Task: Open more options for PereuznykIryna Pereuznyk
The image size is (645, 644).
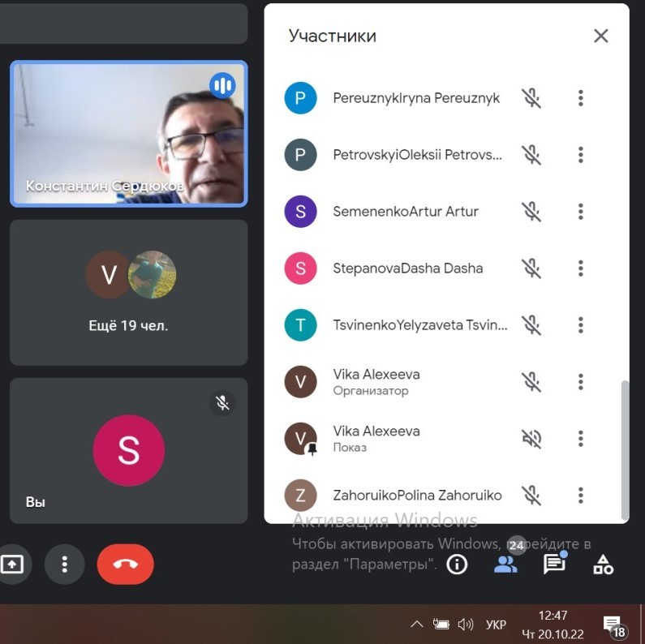Action: pos(580,98)
